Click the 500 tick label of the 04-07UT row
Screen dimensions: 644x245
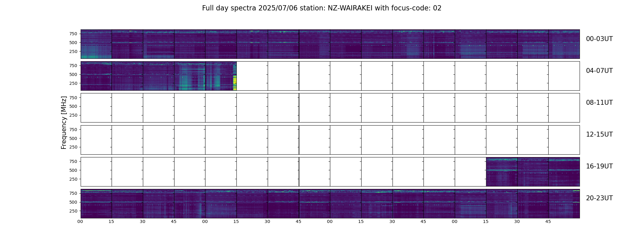pos(73,74)
